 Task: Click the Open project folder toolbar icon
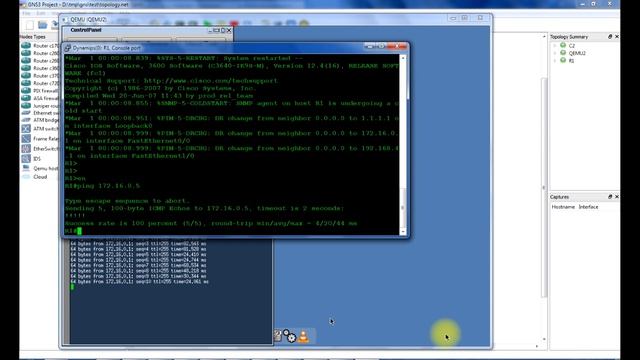point(42,25)
